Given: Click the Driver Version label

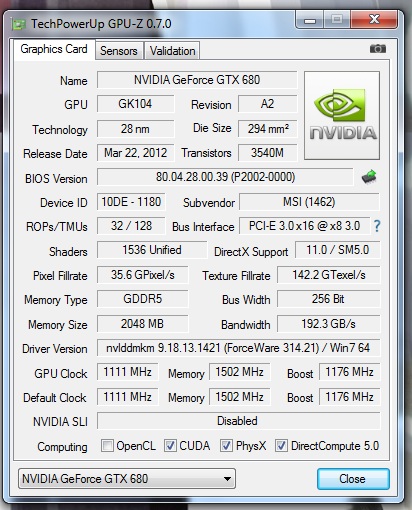Looking at the screenshot, I should [55, 349].
